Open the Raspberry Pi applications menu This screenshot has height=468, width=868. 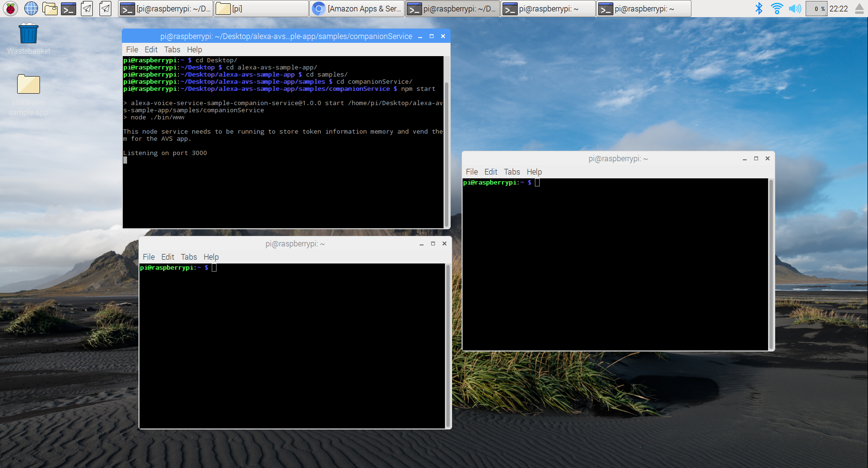(x=10, y=8)
